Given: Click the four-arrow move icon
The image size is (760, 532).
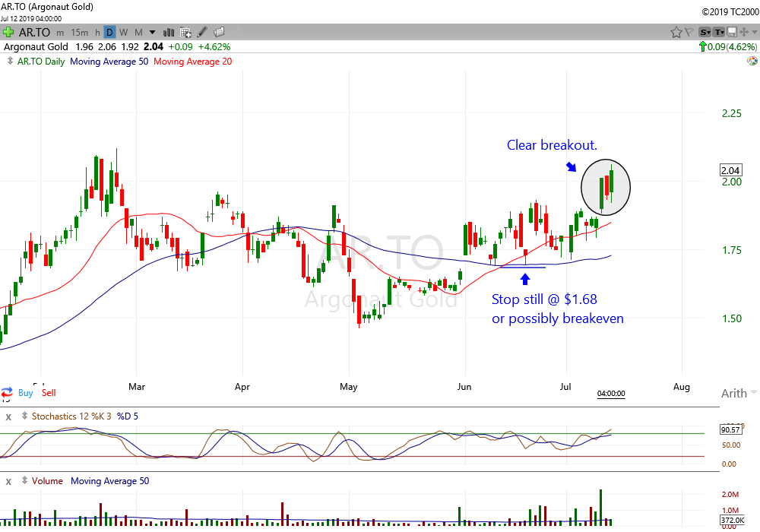Looking at the screenshot, I should tap(743, 33).
